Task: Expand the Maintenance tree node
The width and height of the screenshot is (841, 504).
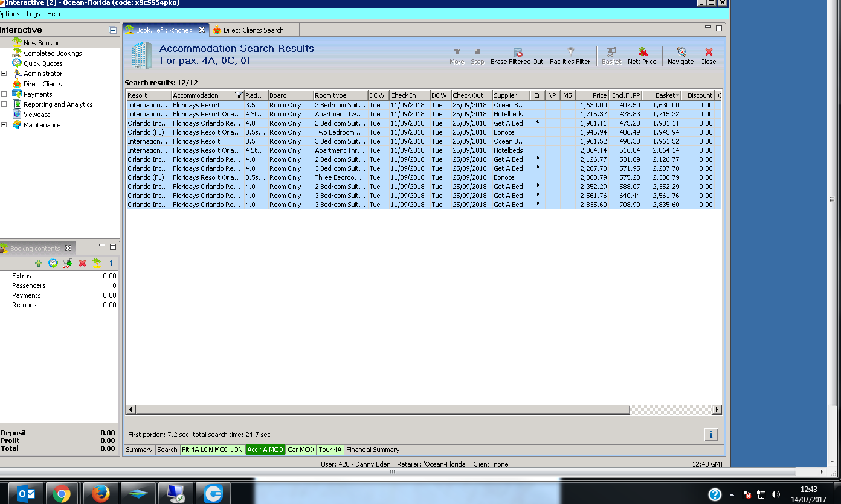Action: [4, 125]
